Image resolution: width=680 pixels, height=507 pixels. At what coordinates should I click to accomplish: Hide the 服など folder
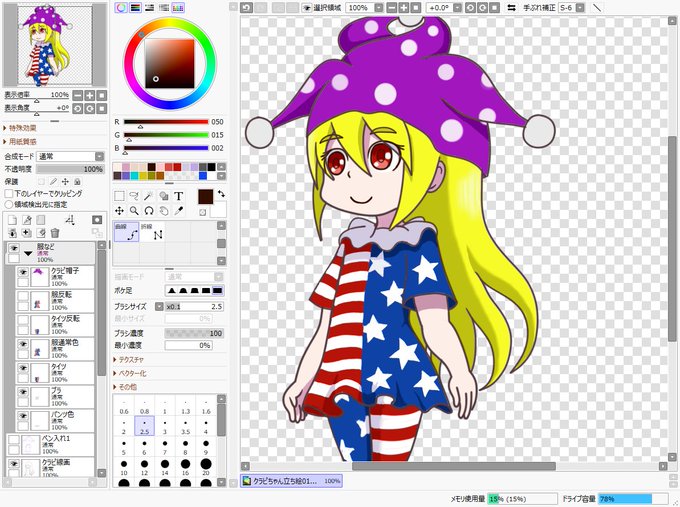pyautogui.click(x=14, y=248)
